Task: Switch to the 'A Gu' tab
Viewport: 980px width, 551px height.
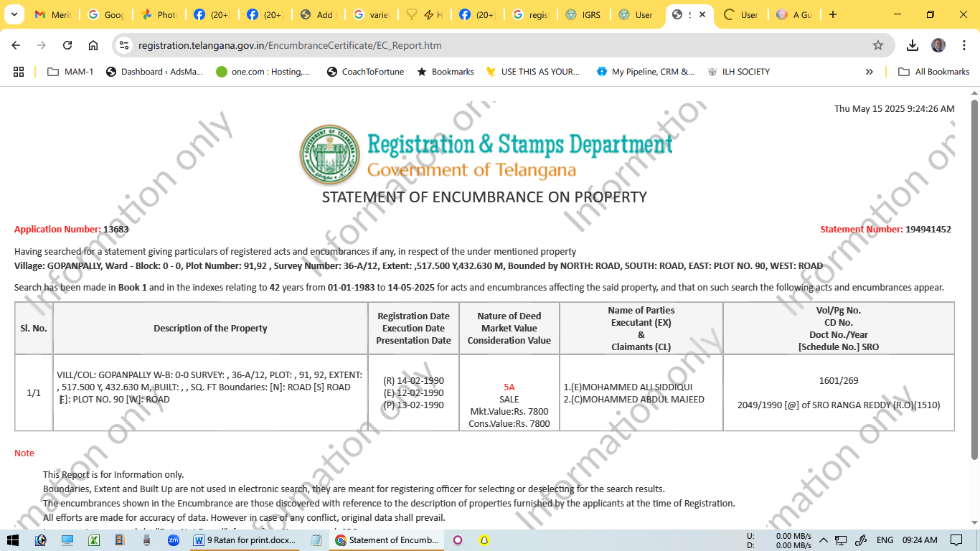Action: click(793, 14)
